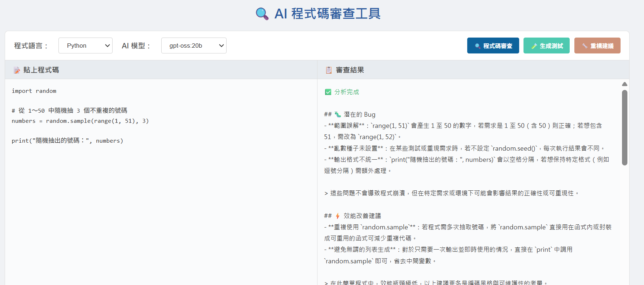Click the 'import random' line in code editor

tap(34, 91)
